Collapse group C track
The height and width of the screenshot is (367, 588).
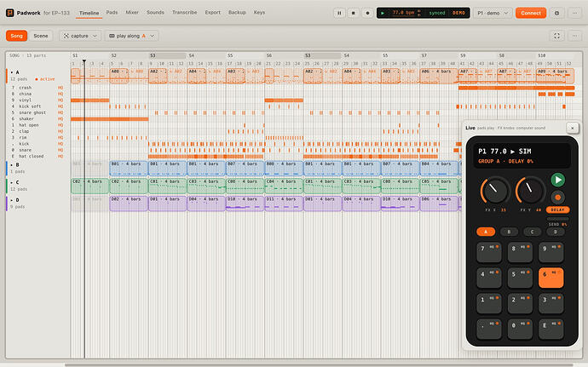point(12,182)
